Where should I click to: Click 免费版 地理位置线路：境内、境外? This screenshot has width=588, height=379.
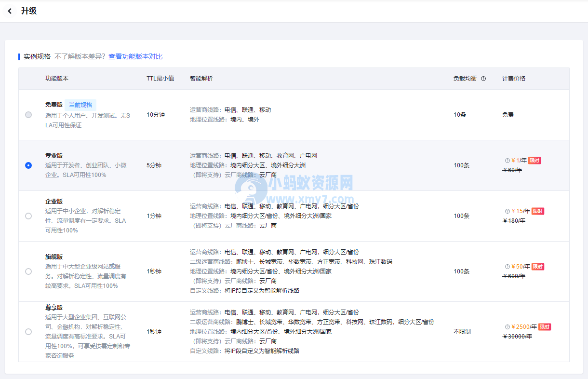[225, 120]
